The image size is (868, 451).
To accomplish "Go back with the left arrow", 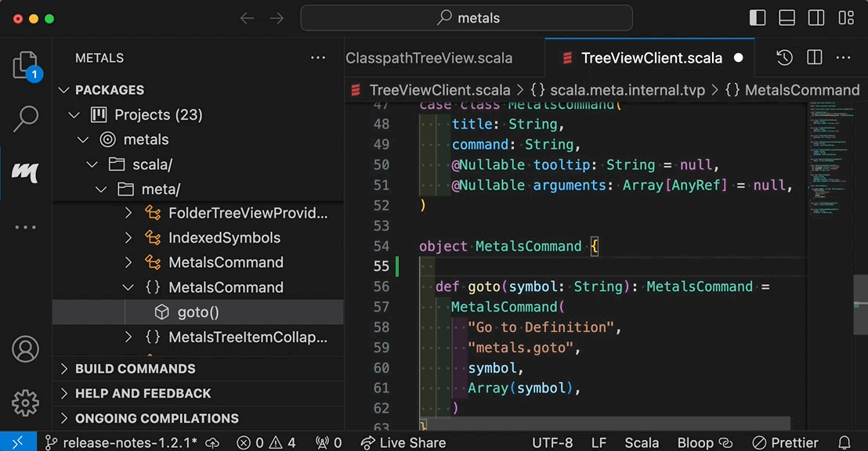I will point(247,18).
